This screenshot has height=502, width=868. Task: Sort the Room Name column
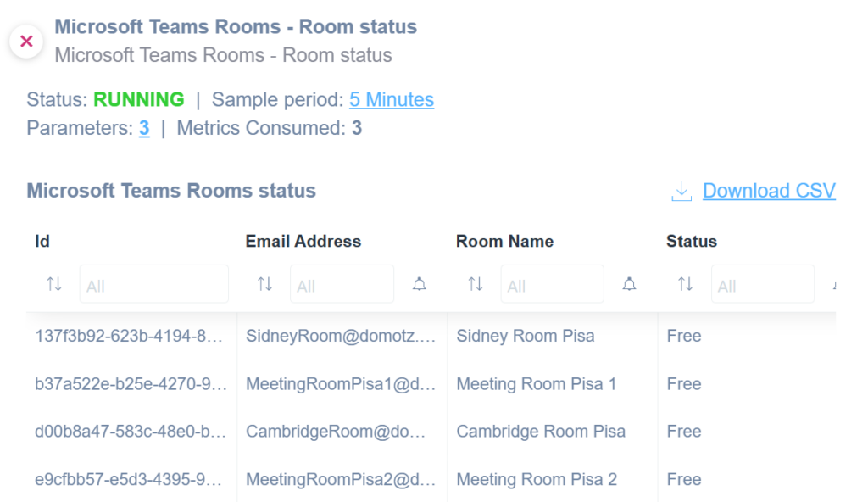pos(476,284)
